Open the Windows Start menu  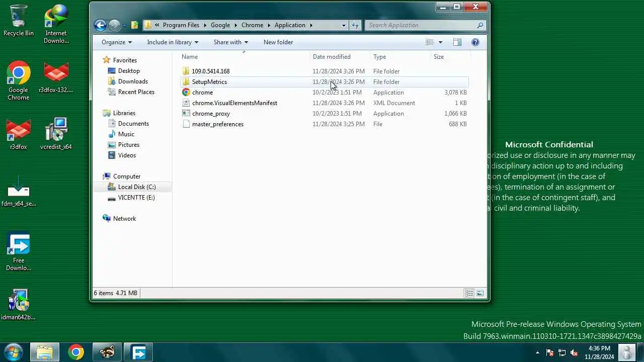pyautogui.click(x=13, y=352)
